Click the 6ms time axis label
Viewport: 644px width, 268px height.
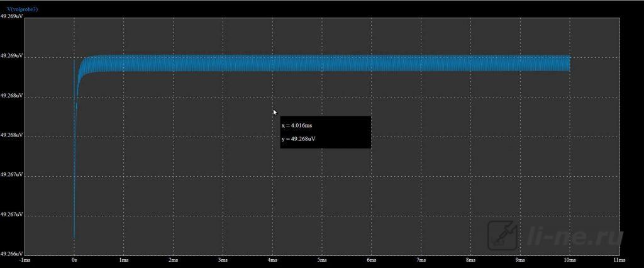pyautogui.click(x=371, y=260)
